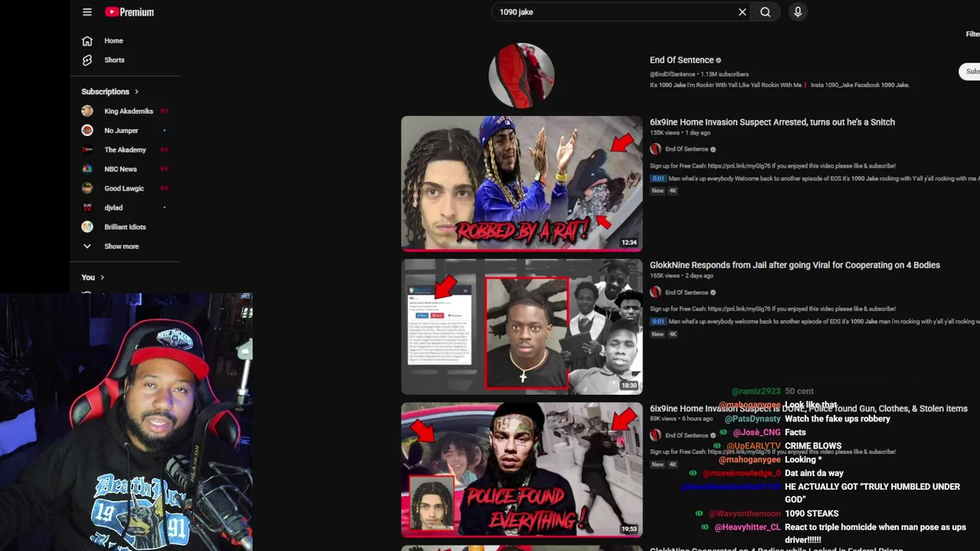Open NBC News subscription
980x551 pixels.
pyautogui.click(x=120, y=169)
